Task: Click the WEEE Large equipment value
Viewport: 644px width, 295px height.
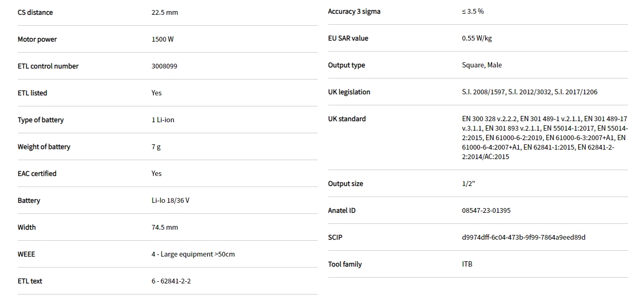Action: pos(193,254)
